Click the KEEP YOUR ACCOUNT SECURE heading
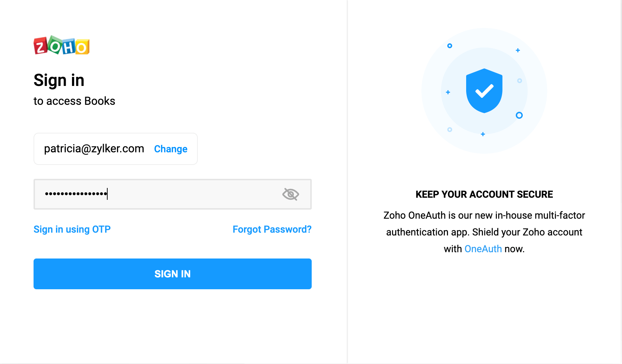 point(484,195)
